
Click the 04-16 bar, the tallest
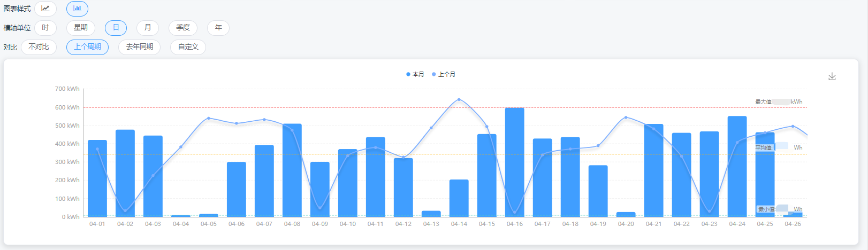coord(514,162)
